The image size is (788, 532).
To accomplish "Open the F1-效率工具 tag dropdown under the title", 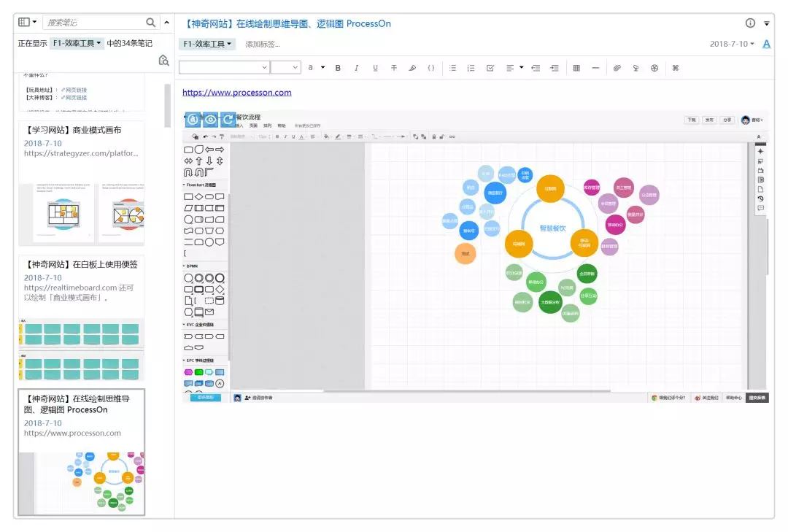I will click(x=207, y=44).
